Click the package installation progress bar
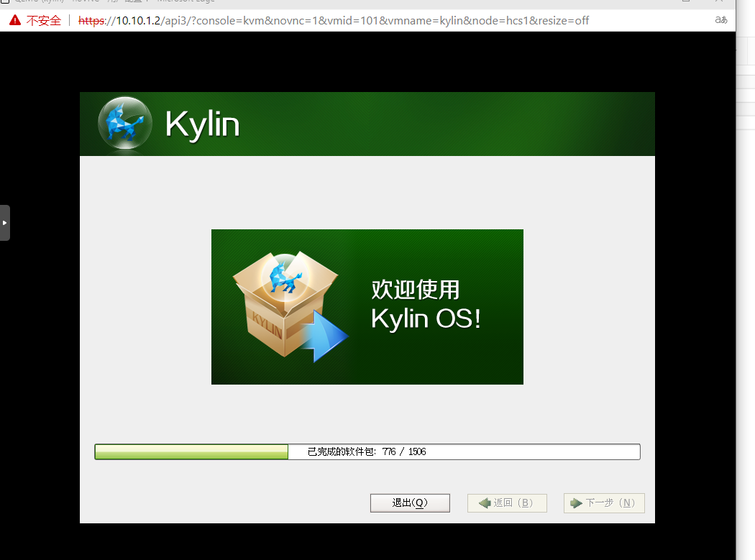 pos(367,451)
